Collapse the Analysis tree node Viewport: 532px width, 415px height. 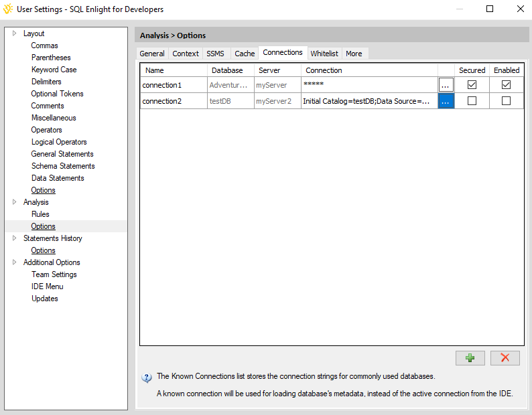point(14,202)
